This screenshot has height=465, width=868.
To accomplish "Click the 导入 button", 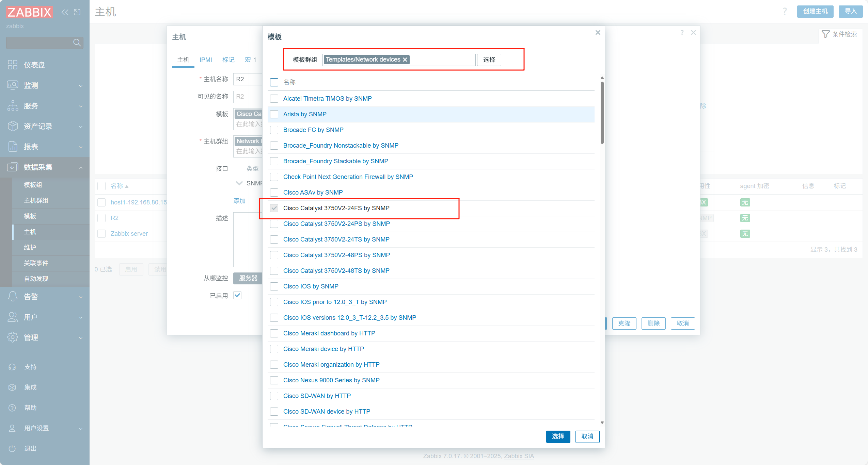I will tap(851, 11).
